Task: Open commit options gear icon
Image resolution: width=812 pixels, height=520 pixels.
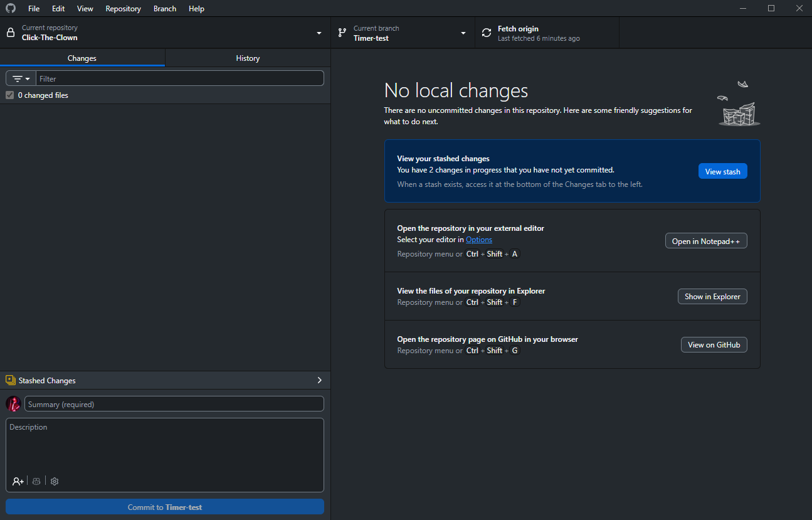Action: pyautogui.click(x=55, y=481)
